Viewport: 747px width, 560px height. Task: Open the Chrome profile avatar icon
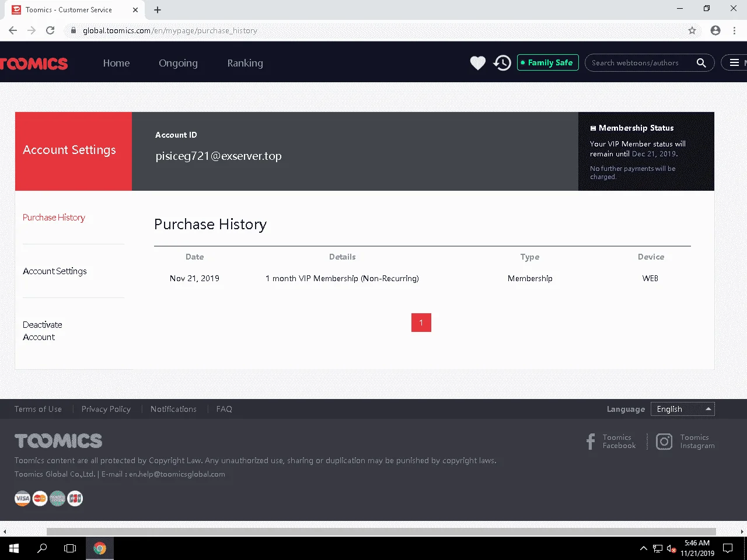[x=715, y=30]
